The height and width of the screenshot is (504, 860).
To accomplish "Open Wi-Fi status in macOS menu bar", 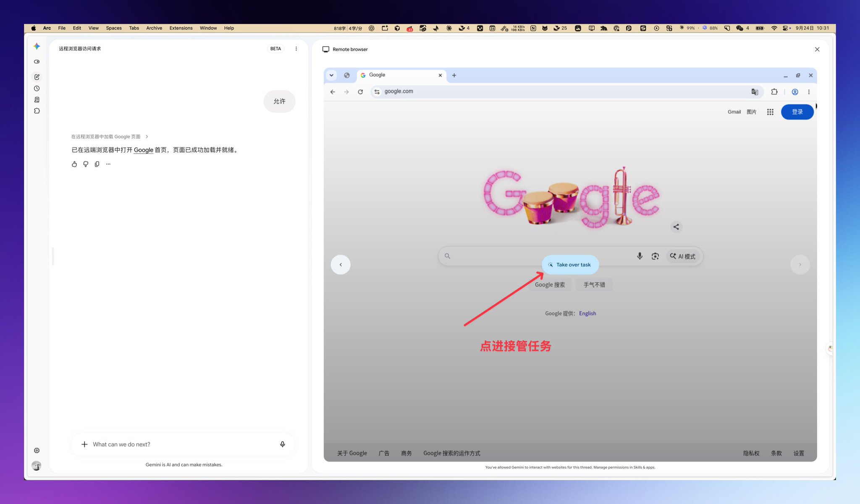I will pos(774,28).
